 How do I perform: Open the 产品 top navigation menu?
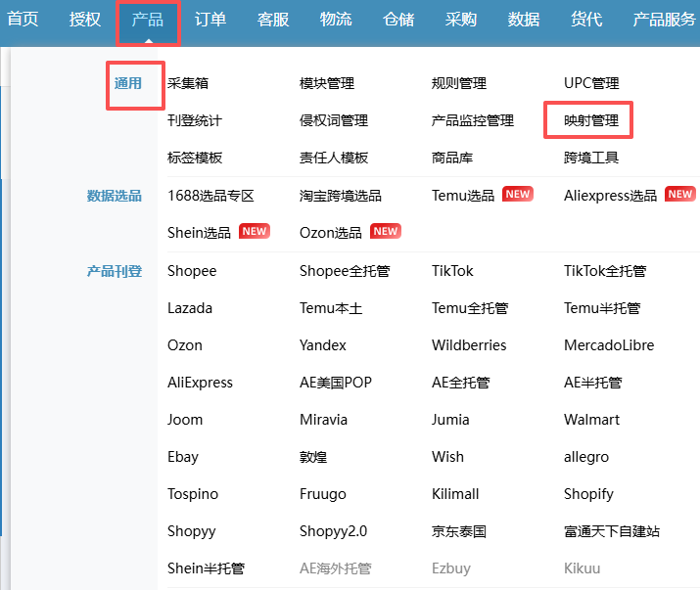(x=147, y=20)
